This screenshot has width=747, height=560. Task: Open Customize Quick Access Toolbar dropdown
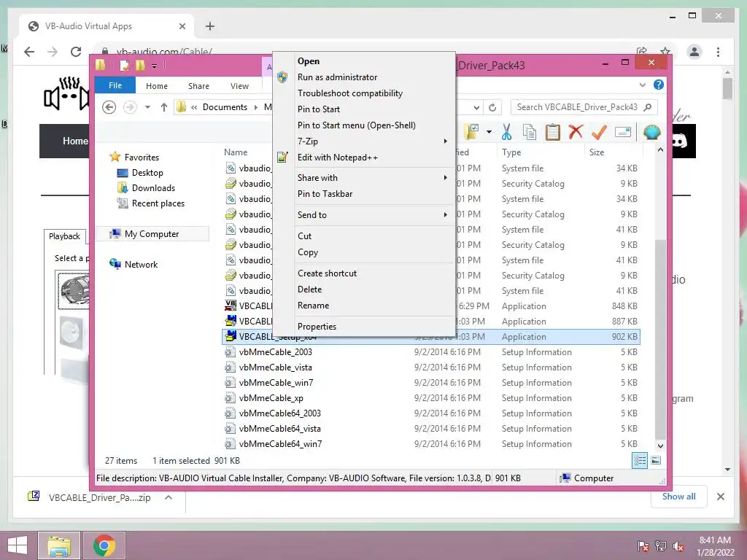155,66
